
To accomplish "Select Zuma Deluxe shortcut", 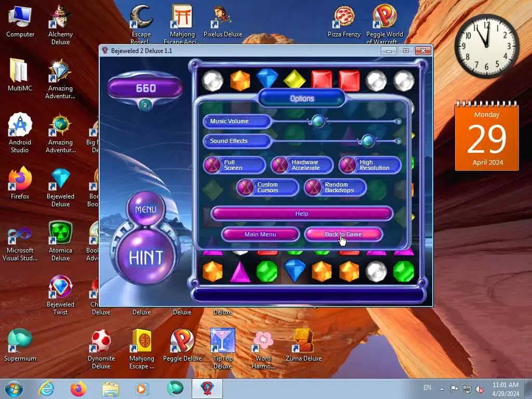I will pyautogui.click(x=303, y=345).
